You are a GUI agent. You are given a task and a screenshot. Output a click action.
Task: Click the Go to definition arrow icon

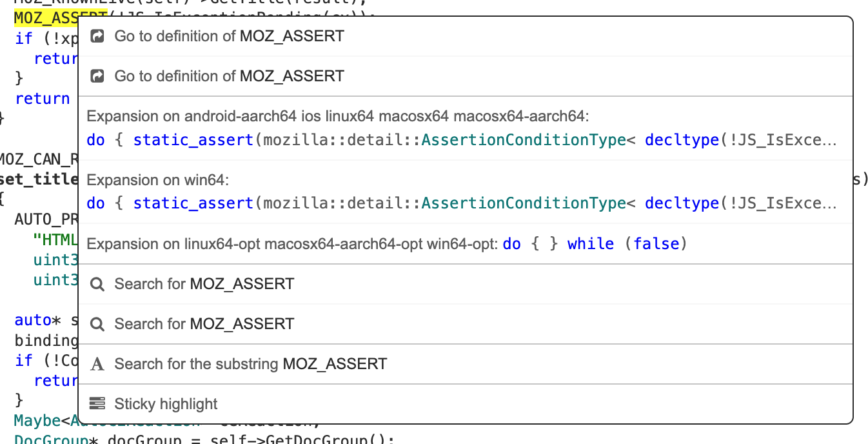pos(97,36)
